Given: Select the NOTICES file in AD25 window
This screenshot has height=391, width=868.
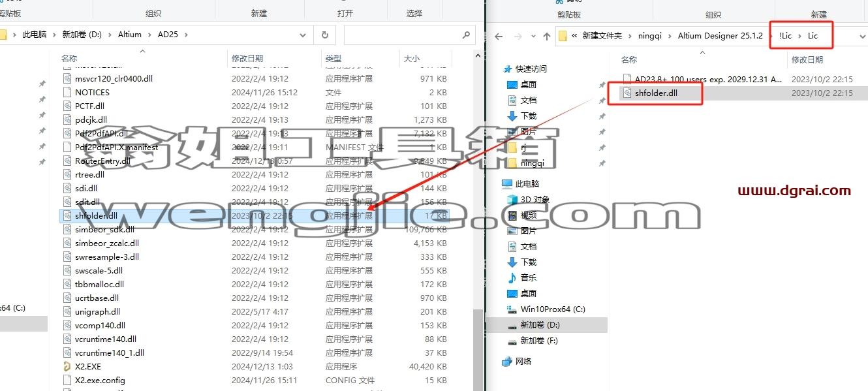Looking at the screenshot, I should pyautogui.click(x=92, y=92).
